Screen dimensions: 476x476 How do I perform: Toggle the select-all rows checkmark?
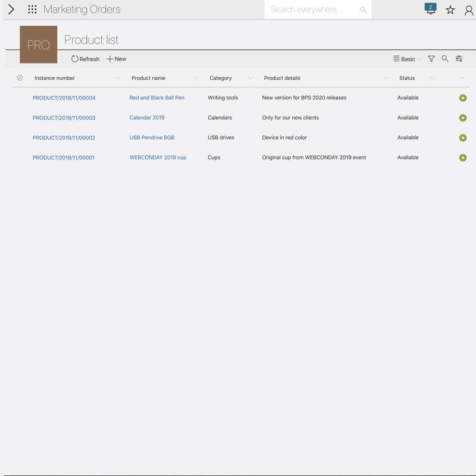click(20, 78)
